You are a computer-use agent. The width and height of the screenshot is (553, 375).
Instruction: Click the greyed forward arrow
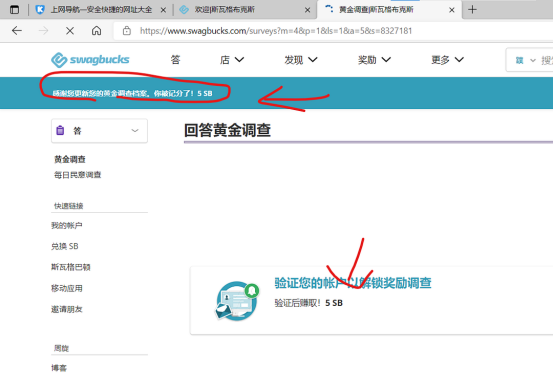coord(43,31)
